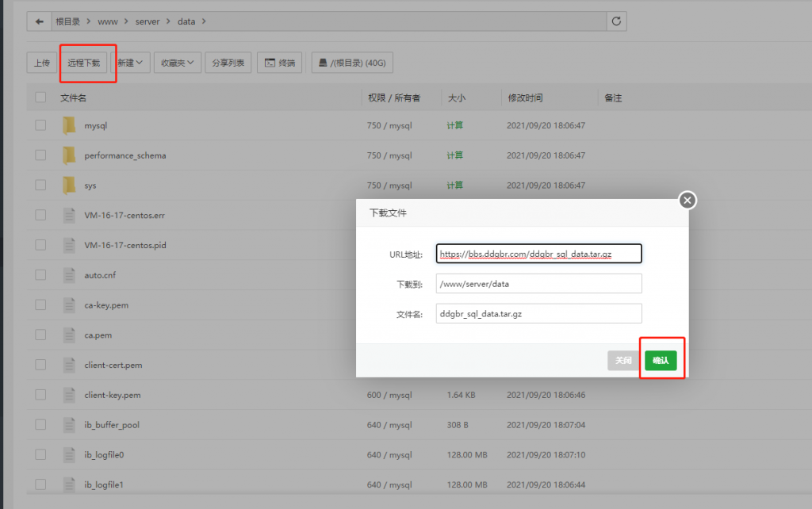Click the 上传 upload button
This screenshot has height=509, width=812.
point(42,63)
